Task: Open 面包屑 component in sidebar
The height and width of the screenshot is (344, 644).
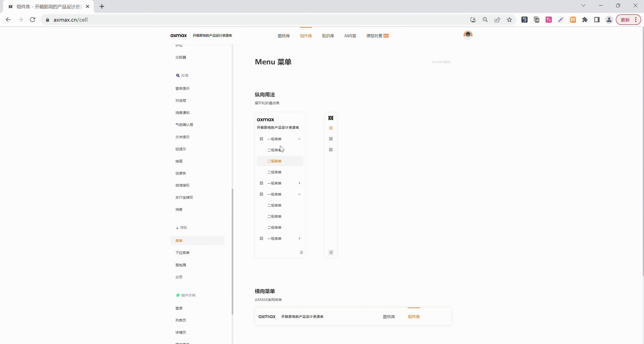Action: tap(181, 265)
